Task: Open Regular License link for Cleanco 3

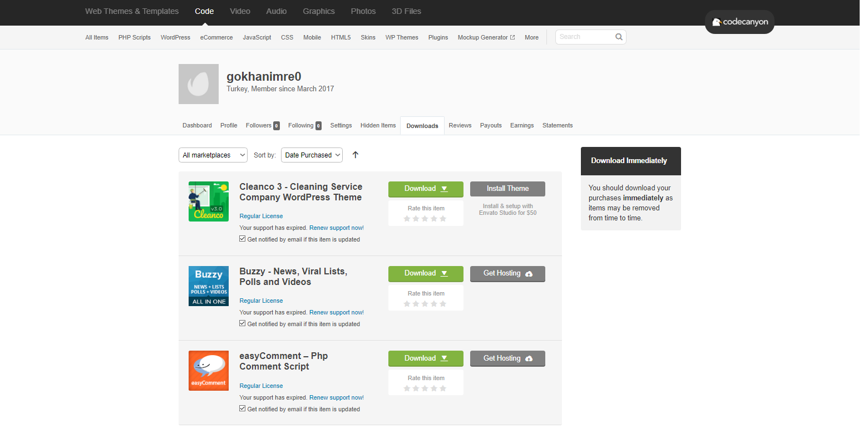Action: [261, 216]
